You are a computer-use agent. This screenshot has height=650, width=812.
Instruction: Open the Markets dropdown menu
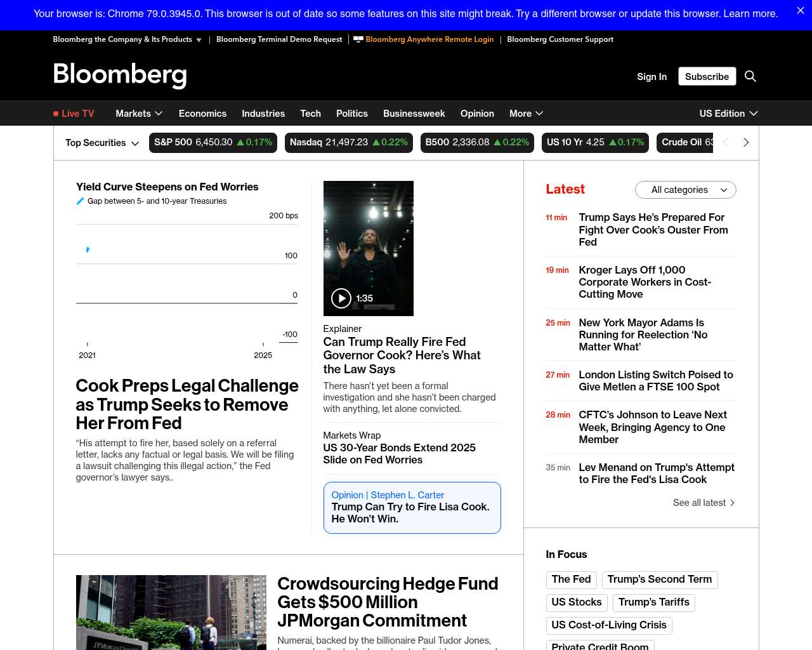click(139, 114)
